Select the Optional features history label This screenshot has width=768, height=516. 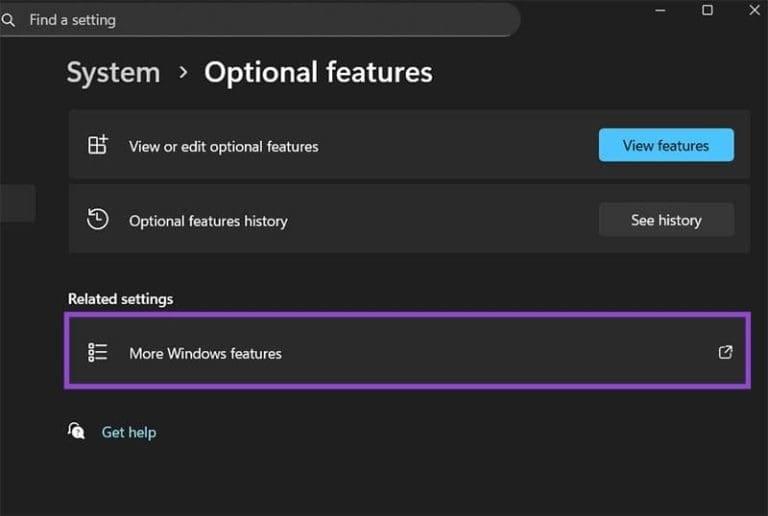click(208, 221)
